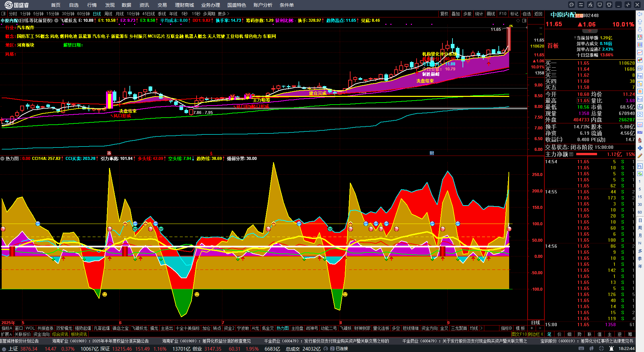The width and height of the screenshot is (644, 352).
Task: Open the 多周期 multi-period option
Action: [209, 14]
